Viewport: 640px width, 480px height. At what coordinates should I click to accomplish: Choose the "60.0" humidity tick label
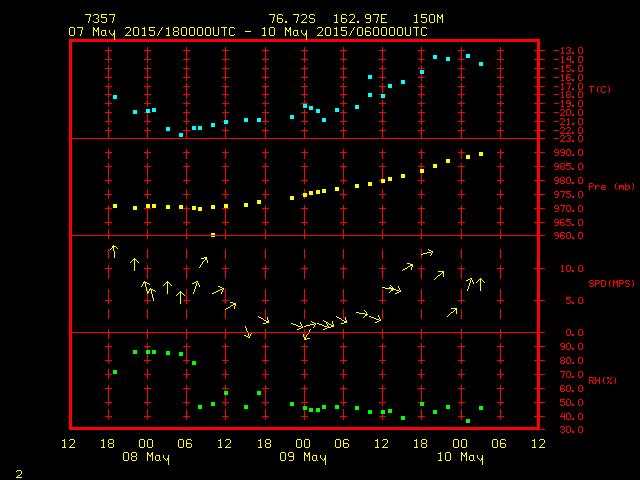coord(571,389)
